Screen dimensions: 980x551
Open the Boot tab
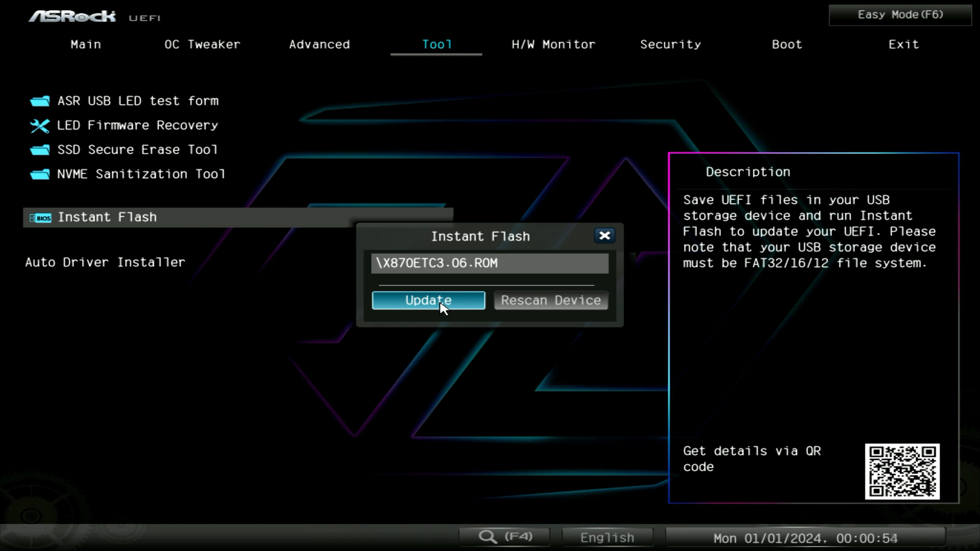[x=787, y=44]
